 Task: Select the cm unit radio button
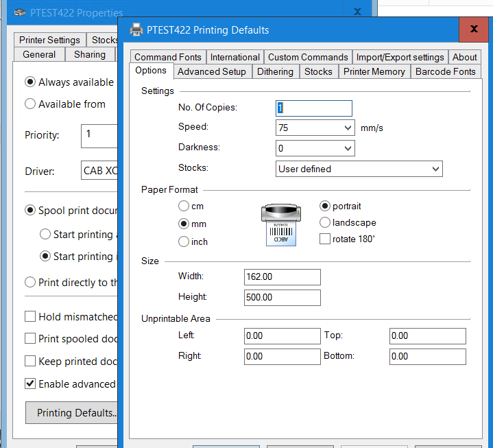[x=183, y=206]
